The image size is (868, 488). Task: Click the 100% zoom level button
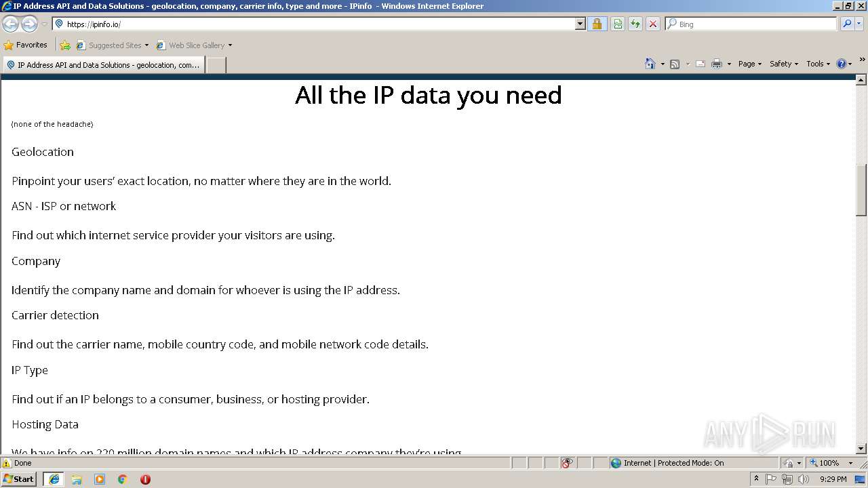[x=824, y=463]
